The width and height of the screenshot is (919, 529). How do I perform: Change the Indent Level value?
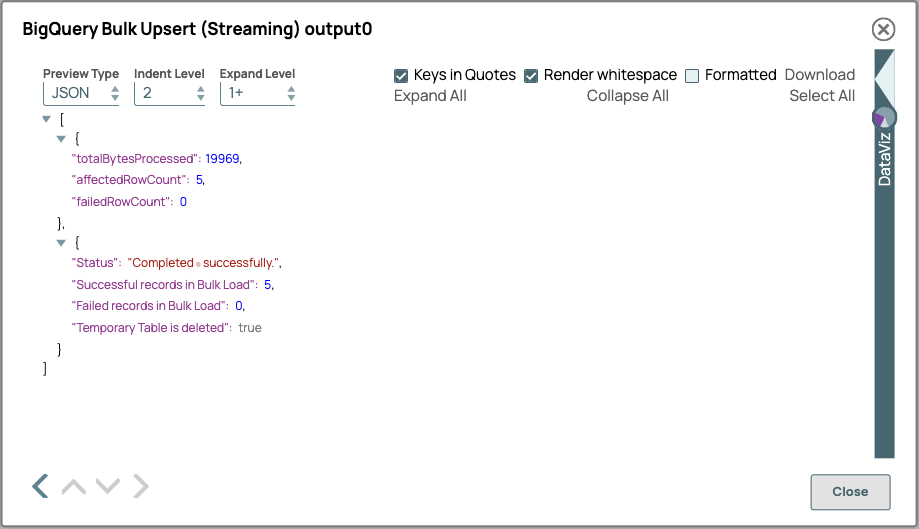[169, 93]
